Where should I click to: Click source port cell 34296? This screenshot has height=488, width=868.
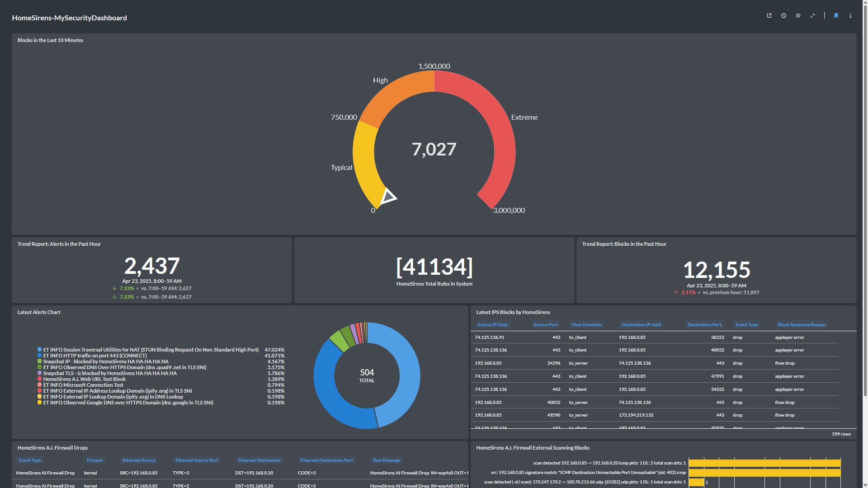click(x=554, y=363)
